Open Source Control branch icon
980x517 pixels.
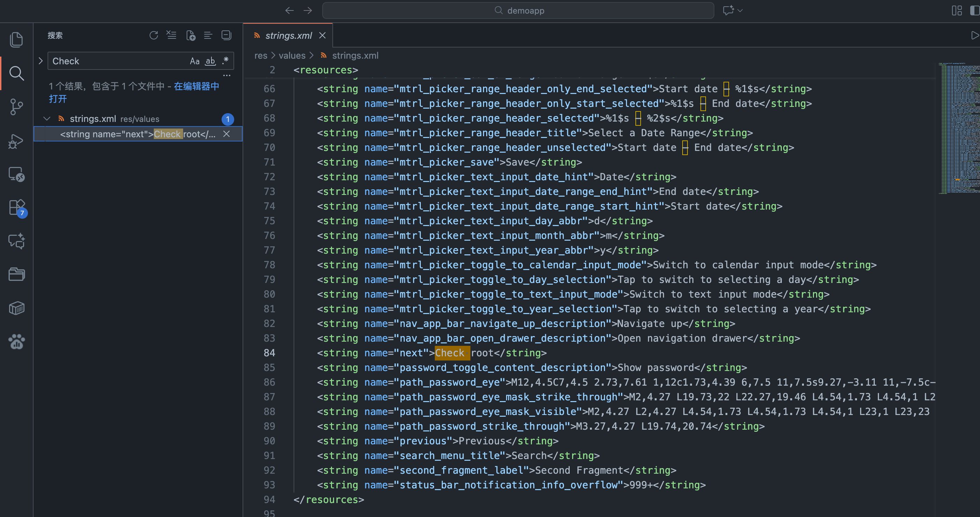point(16,107)
